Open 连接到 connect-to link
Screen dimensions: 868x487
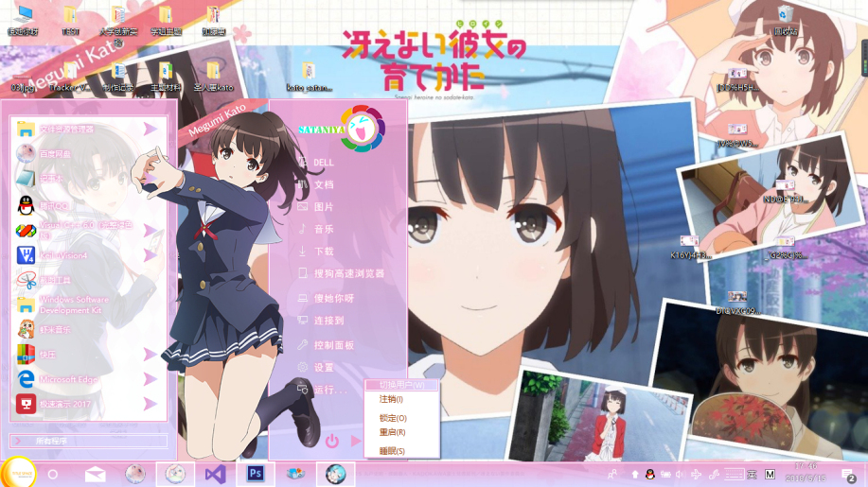click(x=321, y=320)
